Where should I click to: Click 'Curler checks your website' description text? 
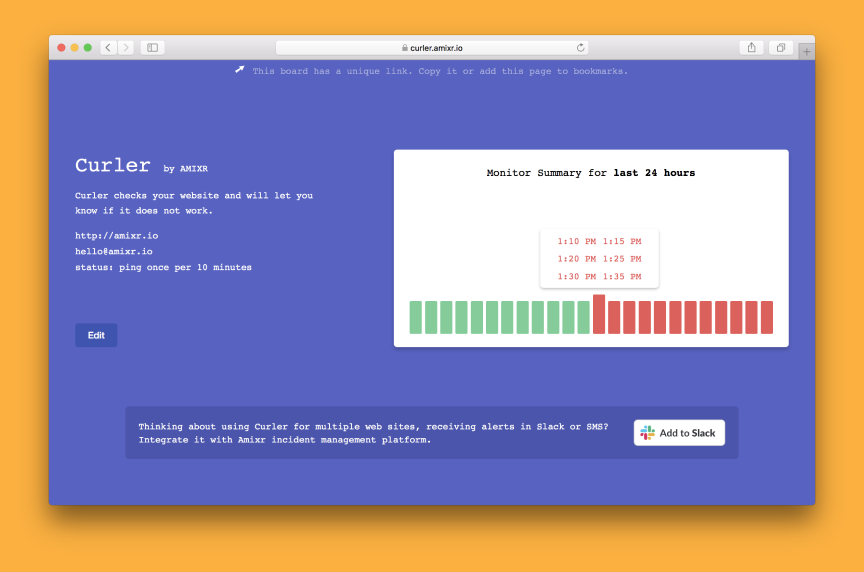click(x=194, y=203)
